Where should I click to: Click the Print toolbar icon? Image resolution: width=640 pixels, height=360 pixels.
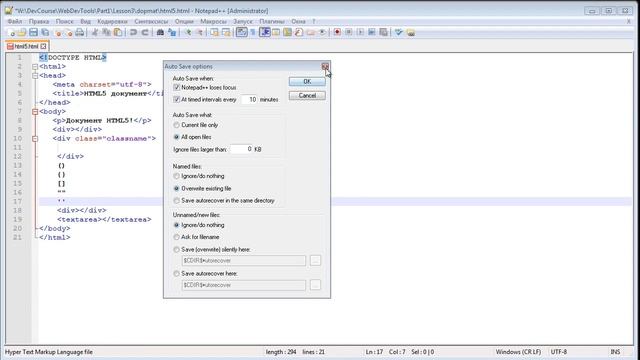point(79,33)
